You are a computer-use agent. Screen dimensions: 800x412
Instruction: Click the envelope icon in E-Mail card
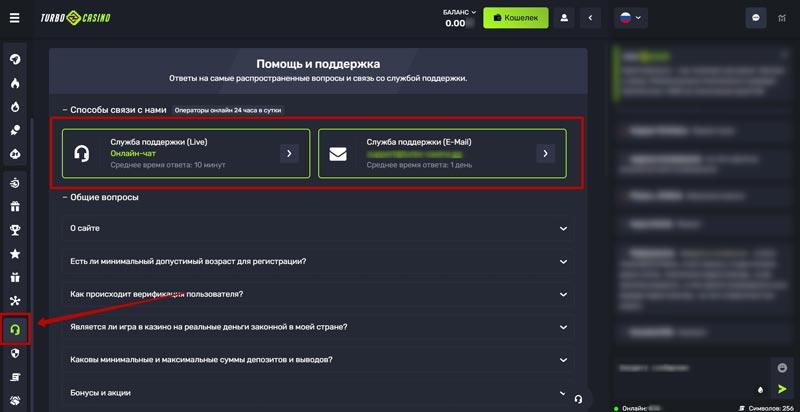338,154
